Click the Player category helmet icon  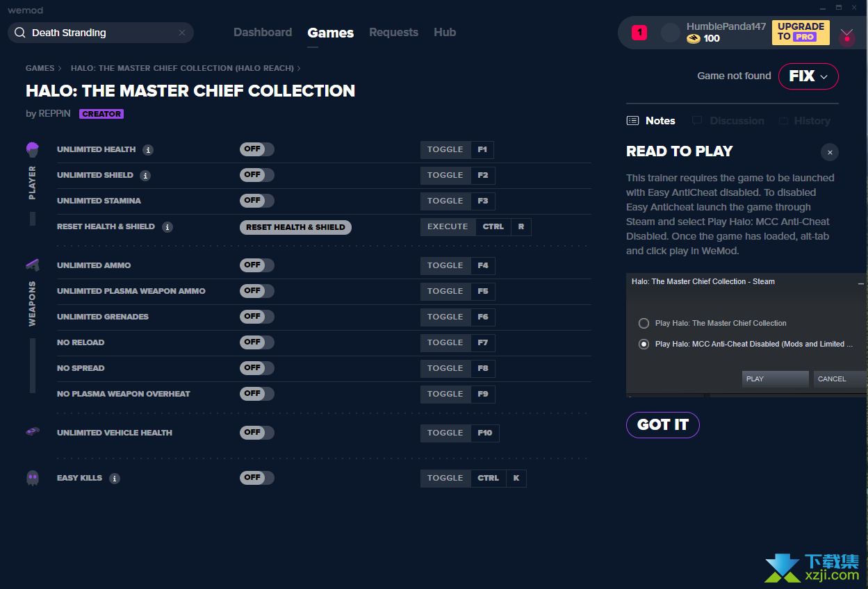[32, 149]
